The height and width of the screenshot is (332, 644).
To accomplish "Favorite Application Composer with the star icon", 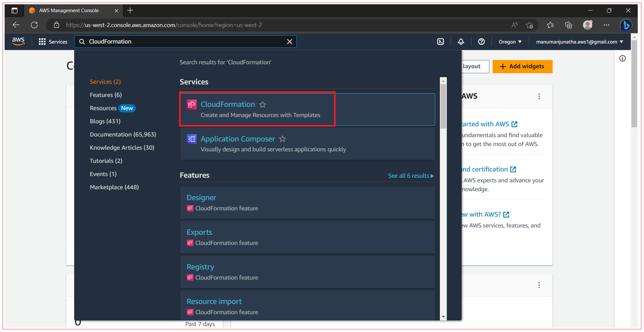I will pyautogui.click(x=282, y=139).
